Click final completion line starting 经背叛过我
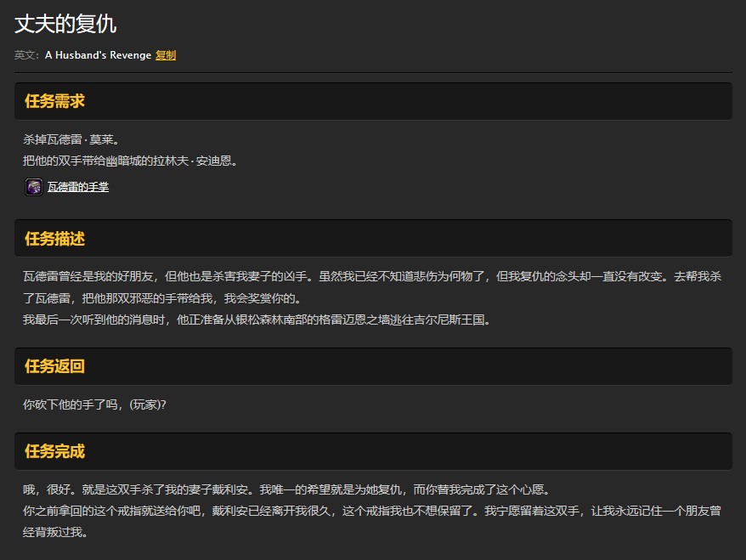The image size is (746, 560). (x=55, y=533)
